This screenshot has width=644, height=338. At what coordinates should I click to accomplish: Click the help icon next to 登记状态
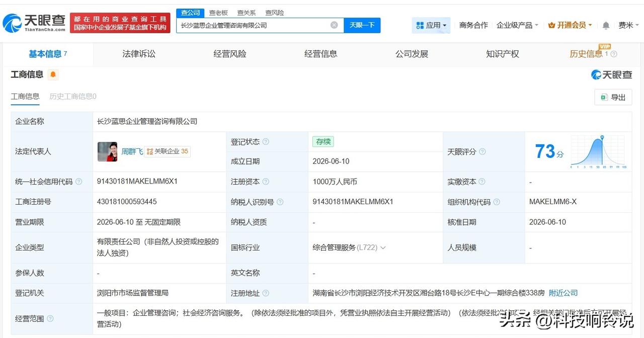[266, 142]
